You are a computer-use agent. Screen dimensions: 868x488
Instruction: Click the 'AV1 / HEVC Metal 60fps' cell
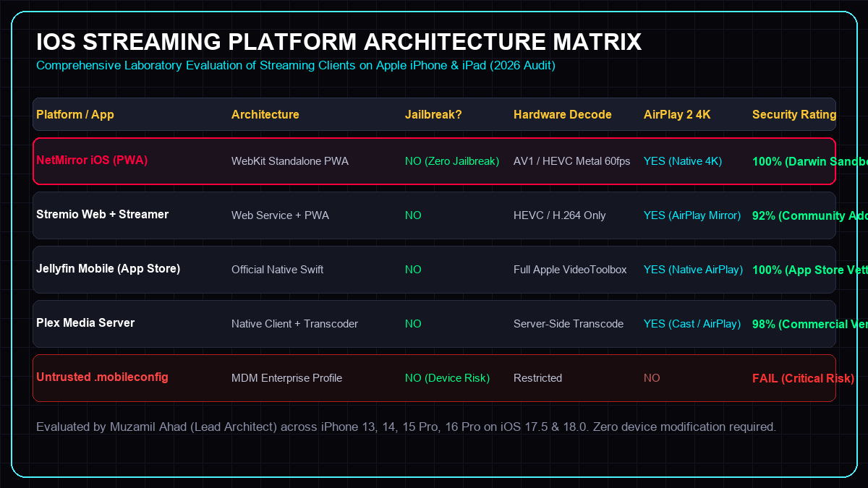coord(572,161)
